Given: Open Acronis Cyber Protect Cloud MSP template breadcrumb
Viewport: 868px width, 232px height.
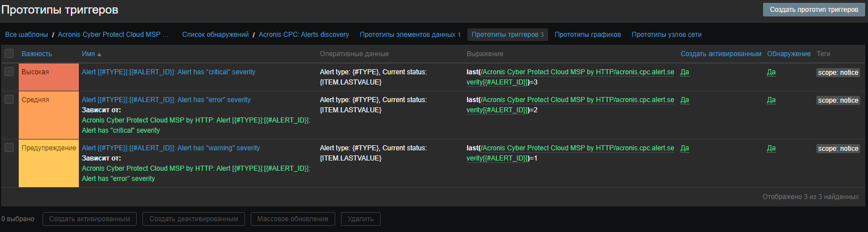Looking at the screenshot, I should [x=113, y=35].
